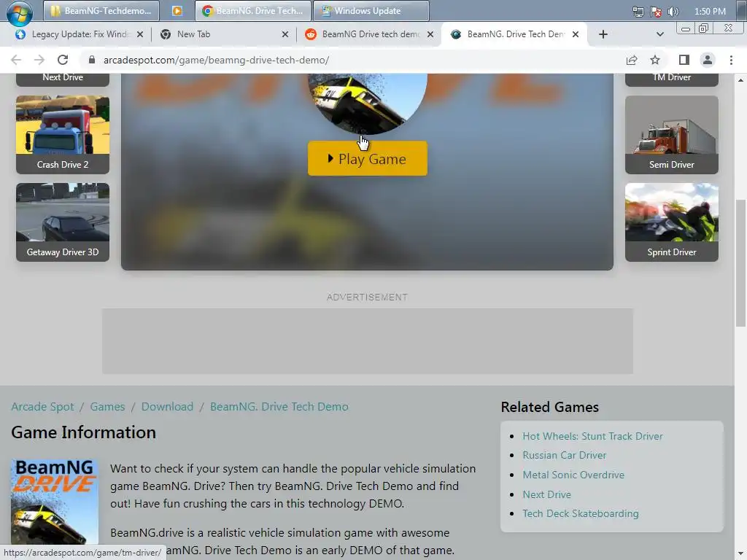
Task: Open Chrome three-dot menu
Action: point(731,60)
